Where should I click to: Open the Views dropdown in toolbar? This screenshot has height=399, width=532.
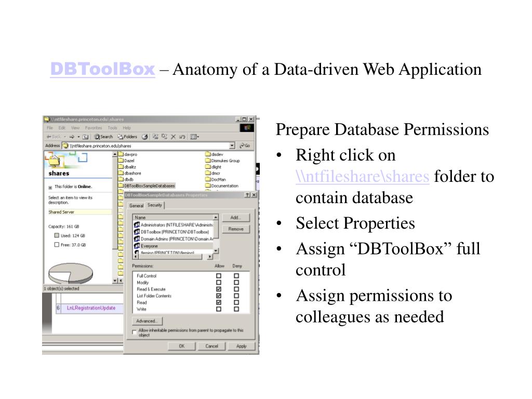pos(195,137)
